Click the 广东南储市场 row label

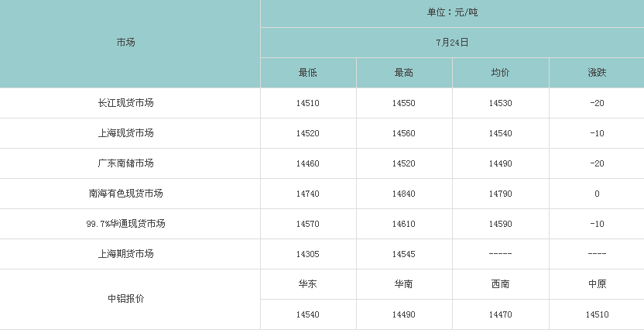(125, 163)
